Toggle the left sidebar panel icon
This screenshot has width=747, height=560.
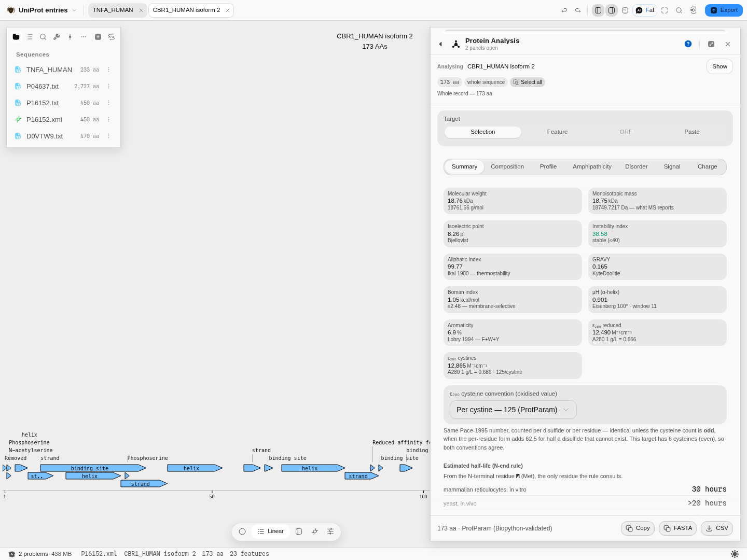(598, 10)
